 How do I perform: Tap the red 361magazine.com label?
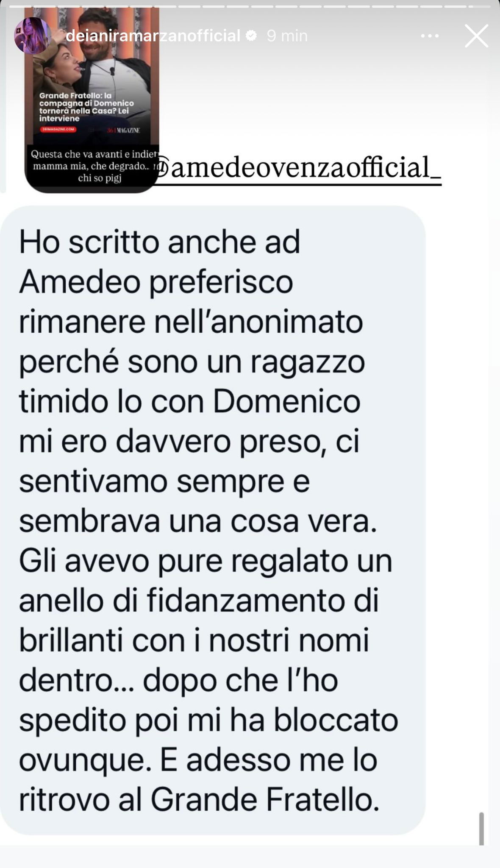click(x=58, y=129)
